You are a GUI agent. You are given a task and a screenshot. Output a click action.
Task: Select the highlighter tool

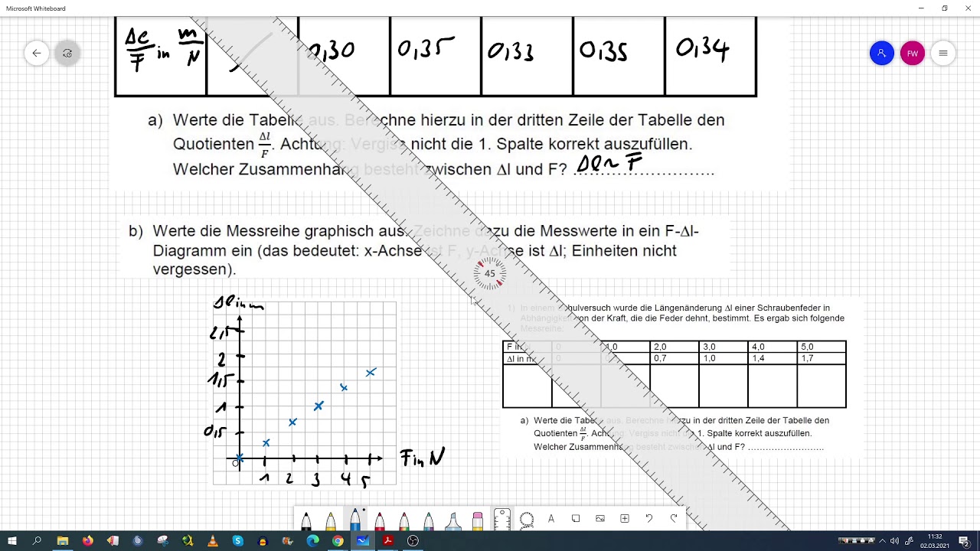[x=453, y=520]
